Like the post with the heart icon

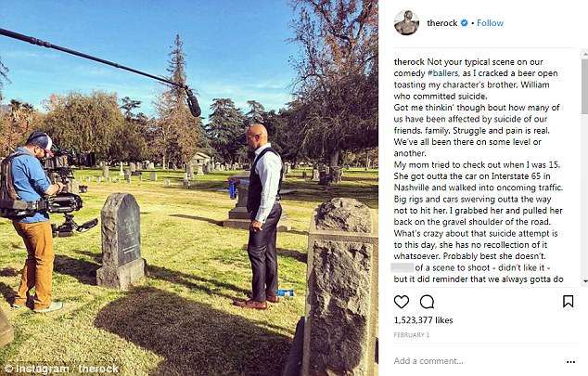click(402, 302)
